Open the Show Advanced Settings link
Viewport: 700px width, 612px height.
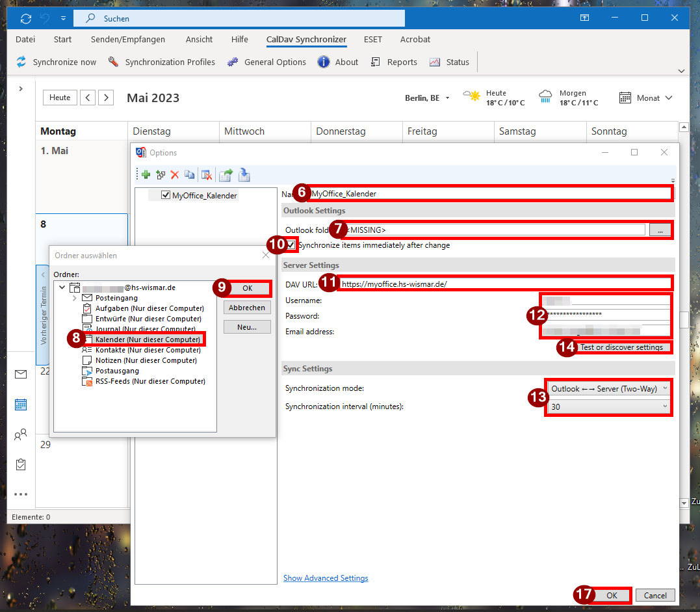(x=326, y=578)
